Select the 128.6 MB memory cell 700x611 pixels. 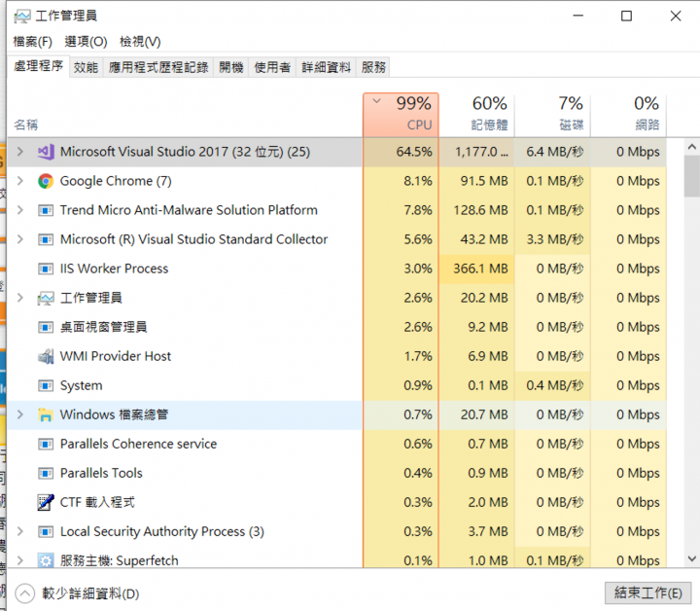click(x=476, y=210)
